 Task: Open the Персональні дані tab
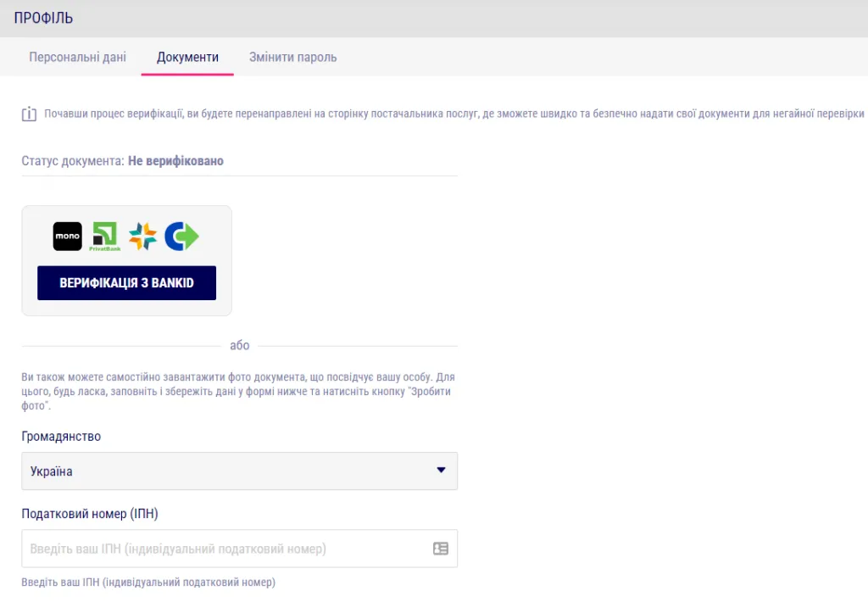coord(77,57)
